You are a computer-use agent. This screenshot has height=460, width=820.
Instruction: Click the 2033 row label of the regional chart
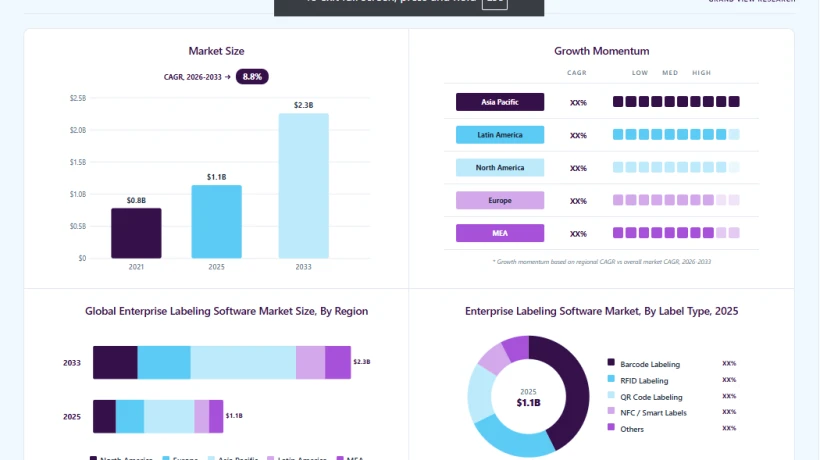point(72,363)
